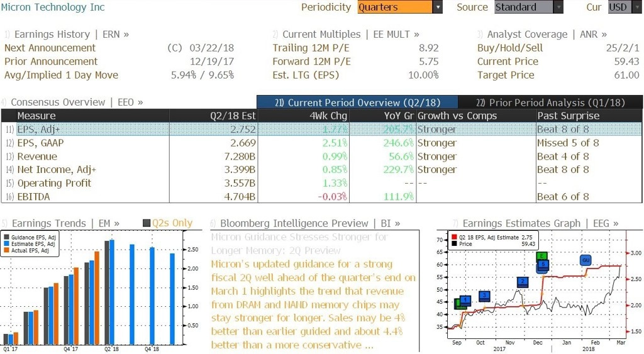Open the Micron Guidance 2Q Preview headline
644x354 pixels.
coord(299,243)
